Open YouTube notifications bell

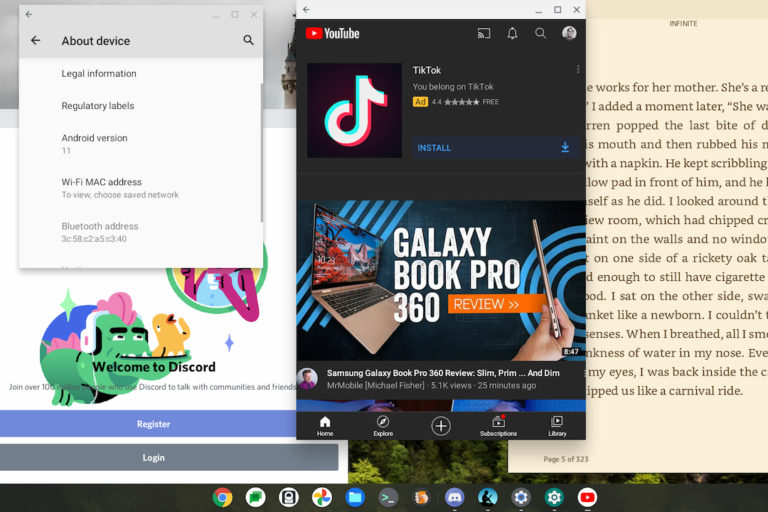coord(512,33)
